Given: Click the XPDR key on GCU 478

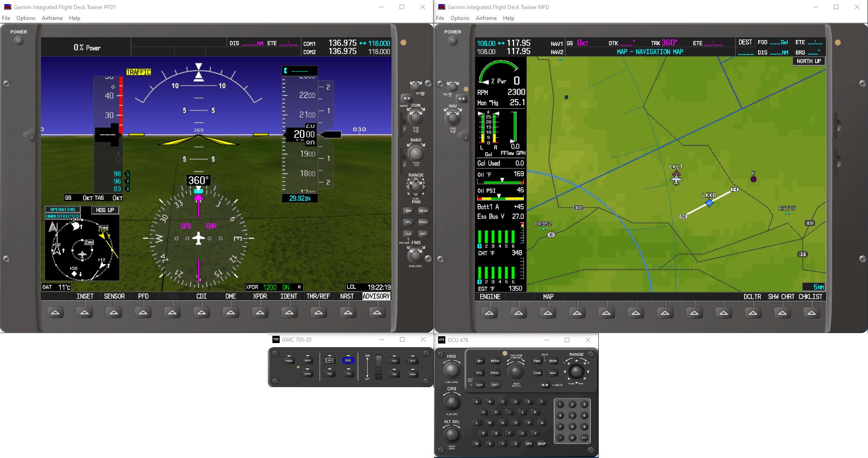Looking at the screenshot, I should [x=553, y=361].
